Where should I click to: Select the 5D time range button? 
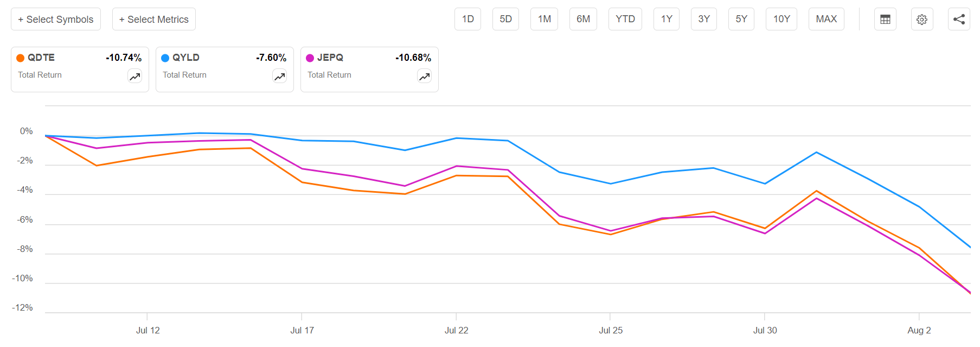[505, 18]
